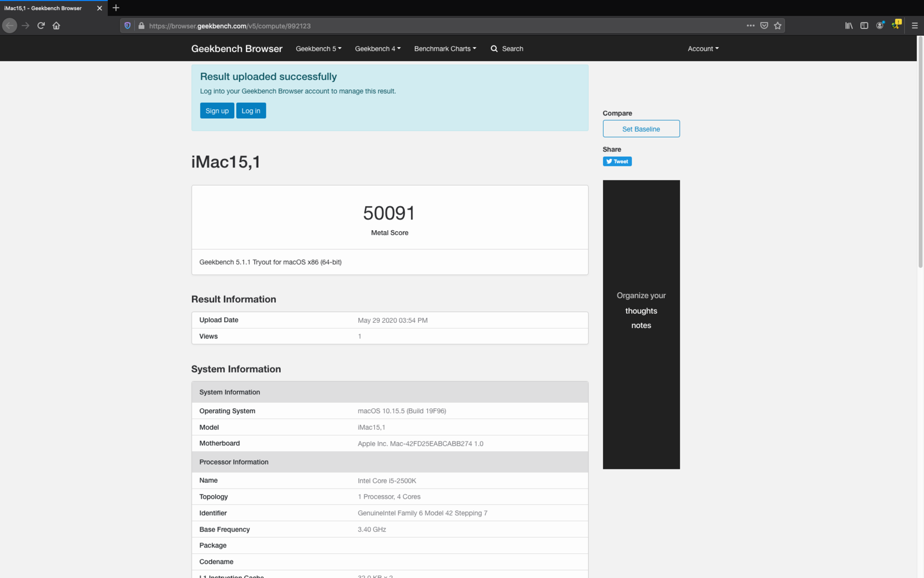This screenshot has width=924, height=578.
Task: Click the upload date 'May 29 2020 03:54 PM'
Action: click(392, 321)
